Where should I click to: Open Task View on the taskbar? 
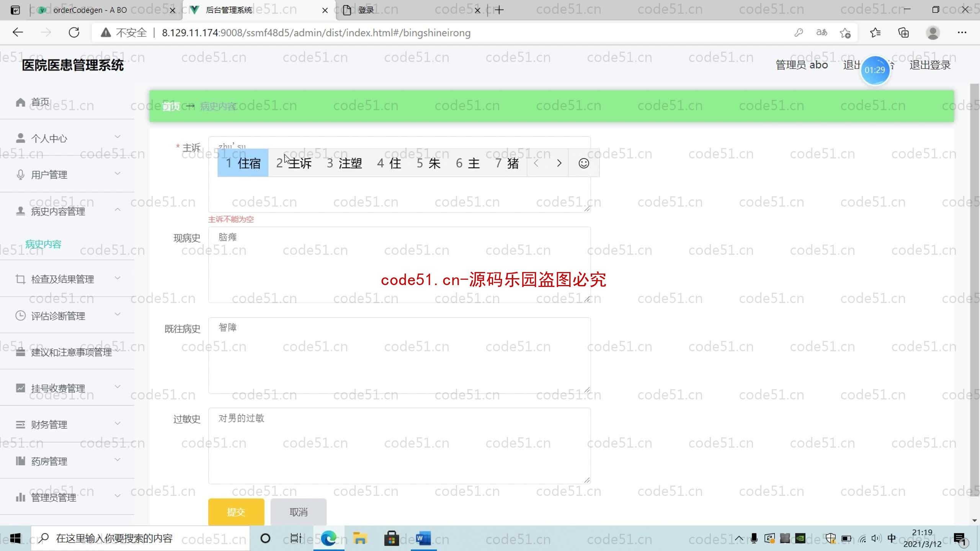(x=296, y=538)
